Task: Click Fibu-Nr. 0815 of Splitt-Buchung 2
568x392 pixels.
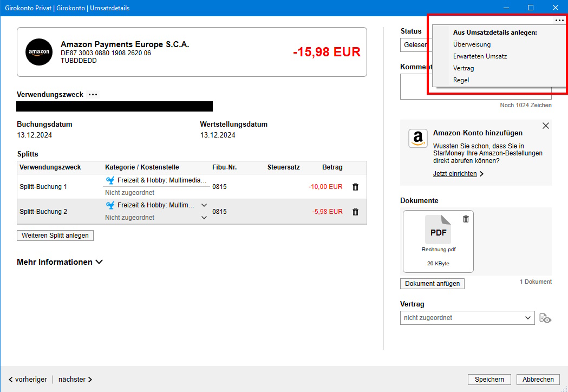Action: click(219, 212)
